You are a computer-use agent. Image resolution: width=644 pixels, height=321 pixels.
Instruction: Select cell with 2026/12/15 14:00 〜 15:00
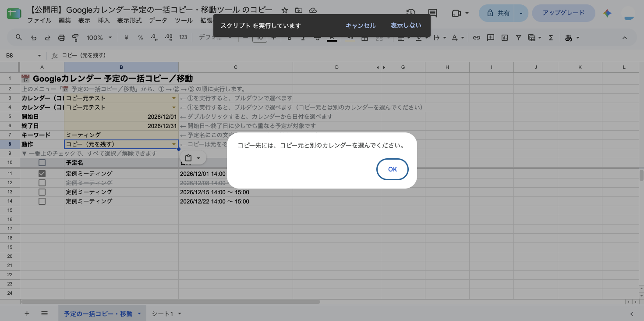tap(235, 192)
